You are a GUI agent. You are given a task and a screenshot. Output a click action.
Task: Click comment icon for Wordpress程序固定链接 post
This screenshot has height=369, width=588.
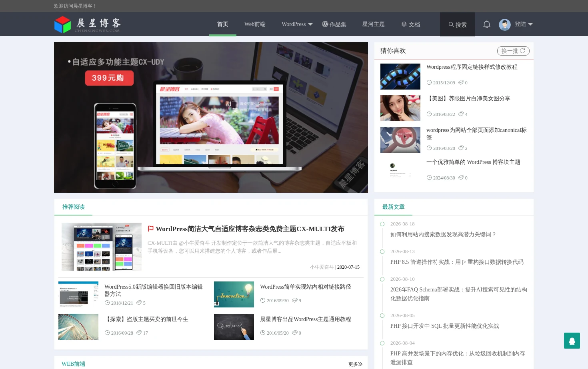pos(461,82)
